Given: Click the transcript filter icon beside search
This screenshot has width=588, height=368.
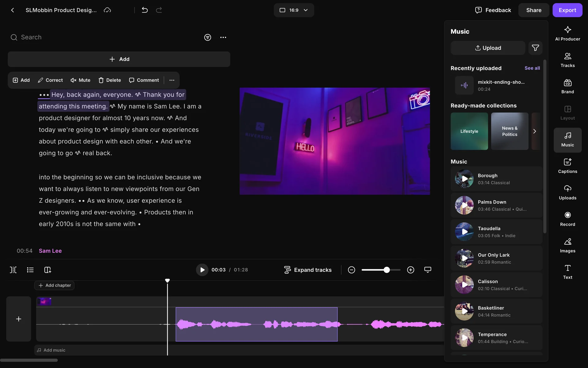Looking at the screenshot, I should click(207, 37).
